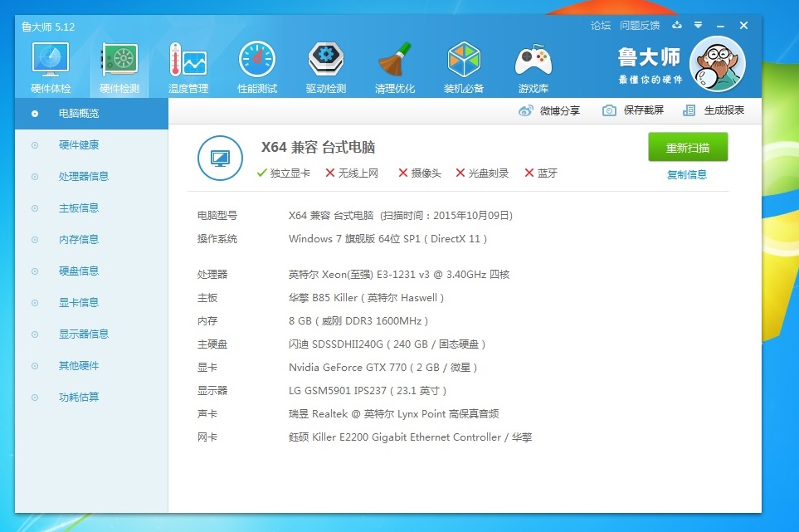The height and width of the screenshot is (532, 799).
Task: Click 生成报表 text button
Action: point(724,110)
